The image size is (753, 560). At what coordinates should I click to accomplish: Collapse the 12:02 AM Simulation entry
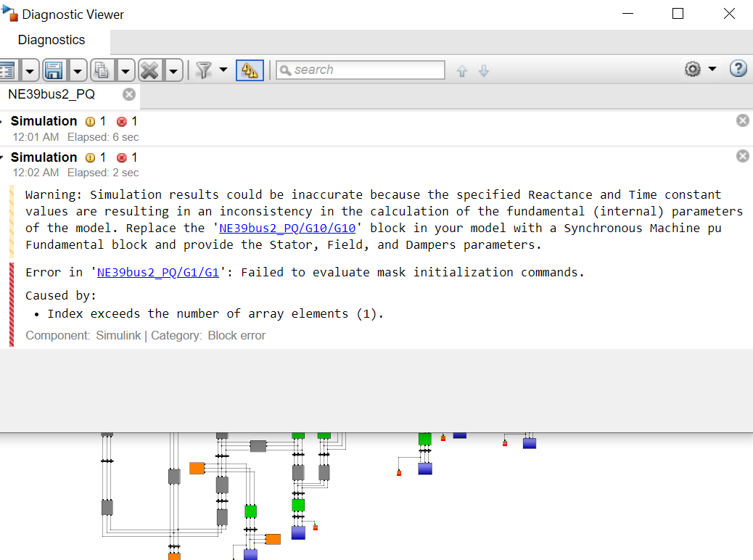click(x=2, y=157)
